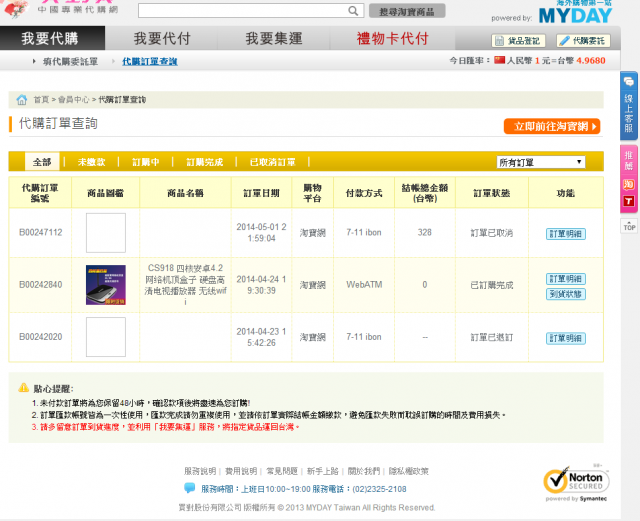Click the China flag currency icon
This screenshot has width=640, height=521.
click(500, 60)
